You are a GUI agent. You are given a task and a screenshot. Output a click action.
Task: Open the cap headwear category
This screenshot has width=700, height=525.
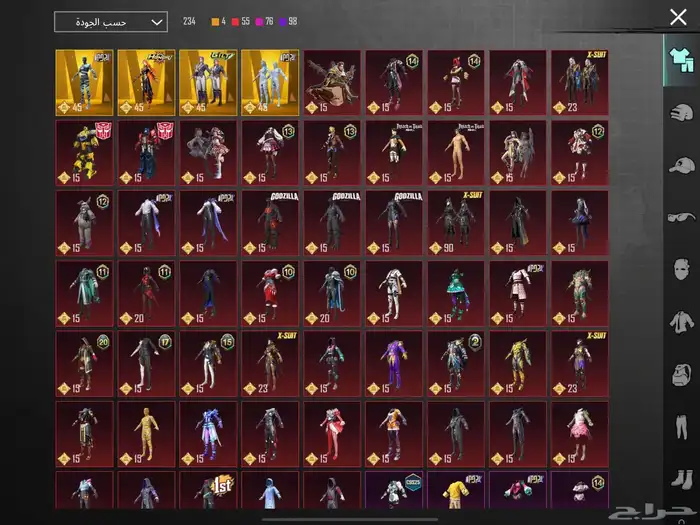pyautogui.click(x=680, y=164)
